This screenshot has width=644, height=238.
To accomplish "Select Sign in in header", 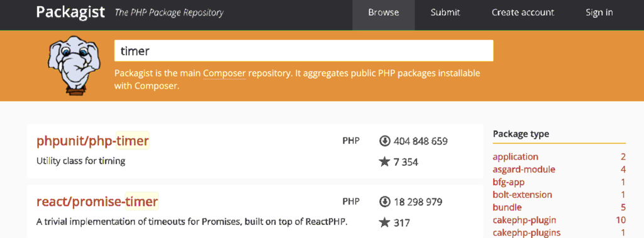I will (599, 13).
